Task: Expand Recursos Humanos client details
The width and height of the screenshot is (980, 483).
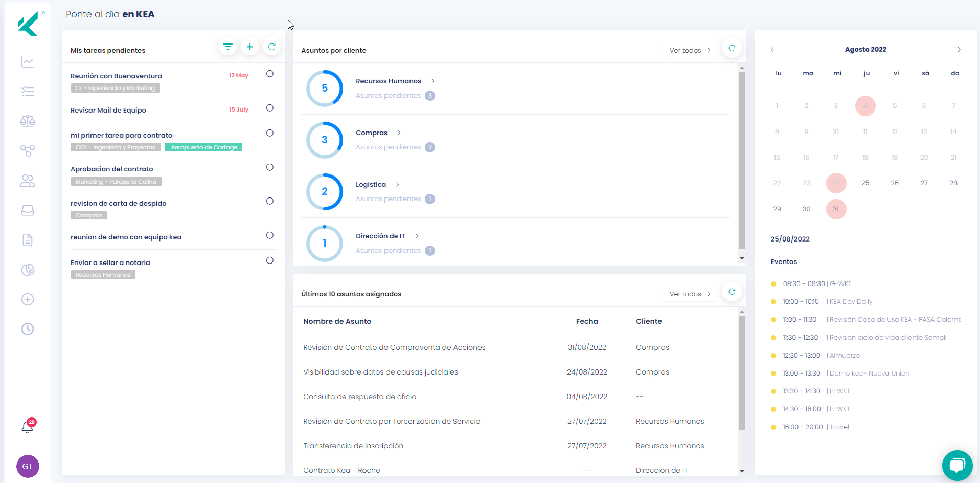Action: tap(432, 81)
